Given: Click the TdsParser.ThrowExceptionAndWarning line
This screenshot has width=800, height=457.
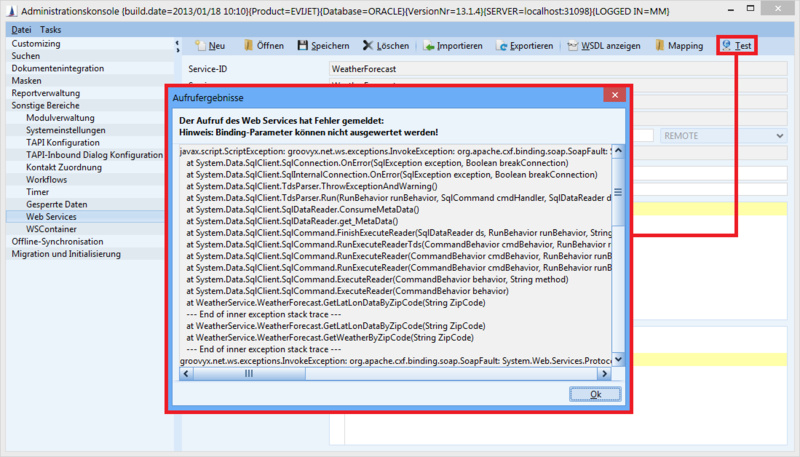Looking at the screenshot, I should 312,186.
